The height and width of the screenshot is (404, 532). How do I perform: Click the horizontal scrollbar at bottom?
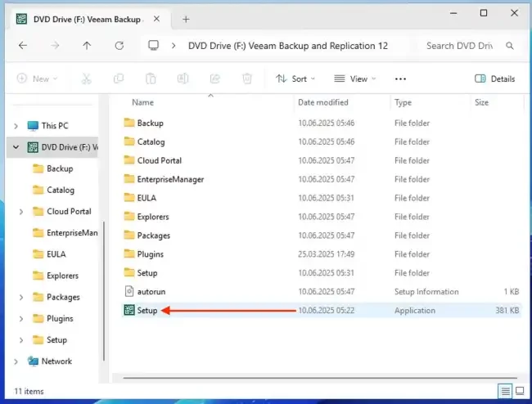[320, 378]
